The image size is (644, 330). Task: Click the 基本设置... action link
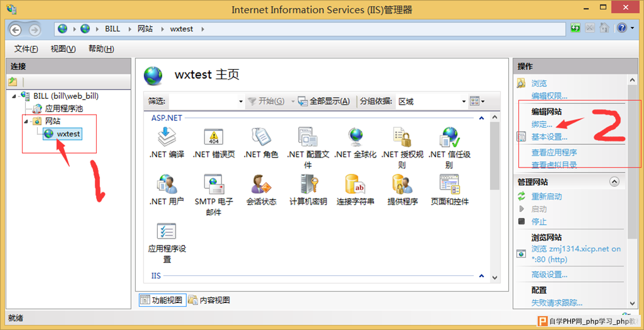549,137
